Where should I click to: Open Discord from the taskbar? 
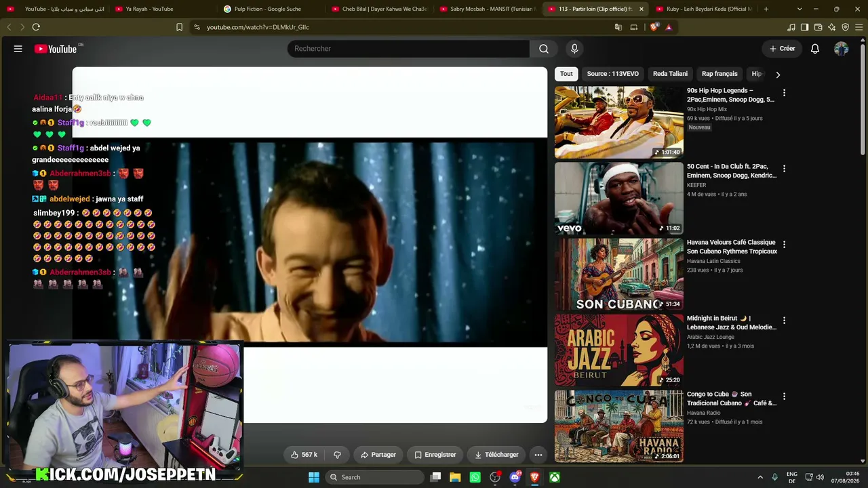click(x=515, y=477)
